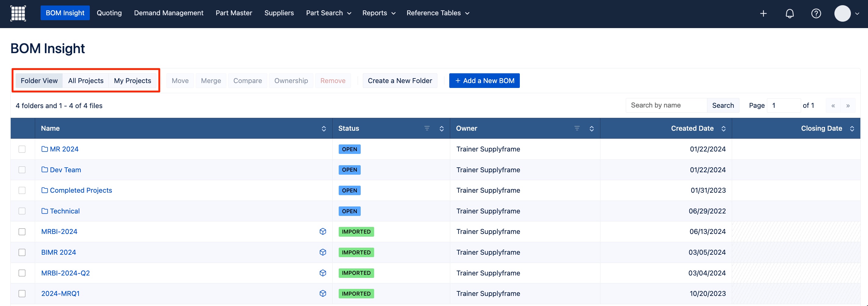The height and width of the screenshot is (306, 868).
Task: Click the Search button
Action: click(723, 105)
